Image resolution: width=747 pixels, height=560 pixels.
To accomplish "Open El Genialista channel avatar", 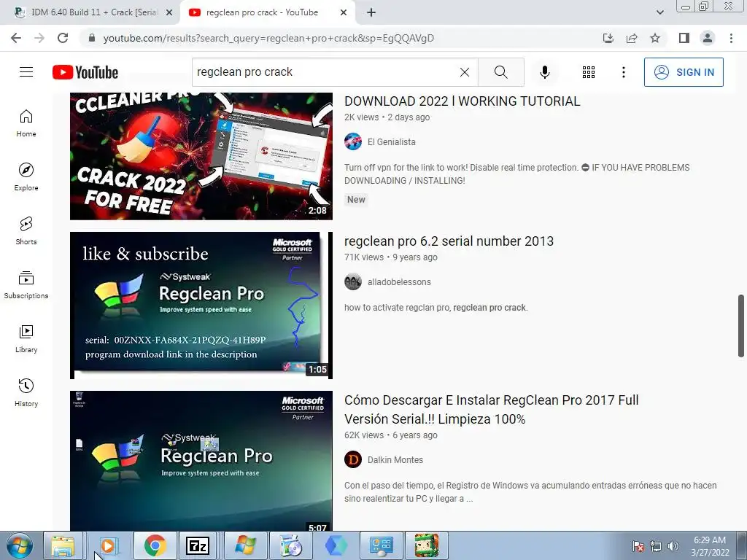I will (353, 142).
